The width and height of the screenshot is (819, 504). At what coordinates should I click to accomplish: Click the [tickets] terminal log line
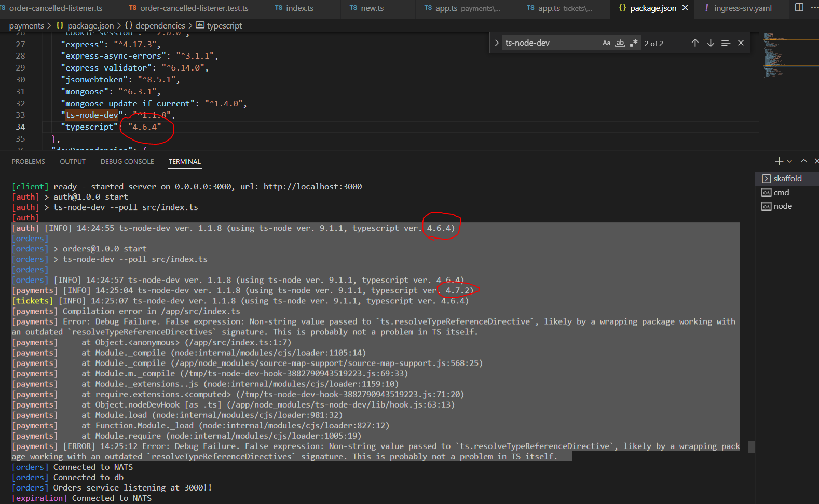tap(240, 301)
